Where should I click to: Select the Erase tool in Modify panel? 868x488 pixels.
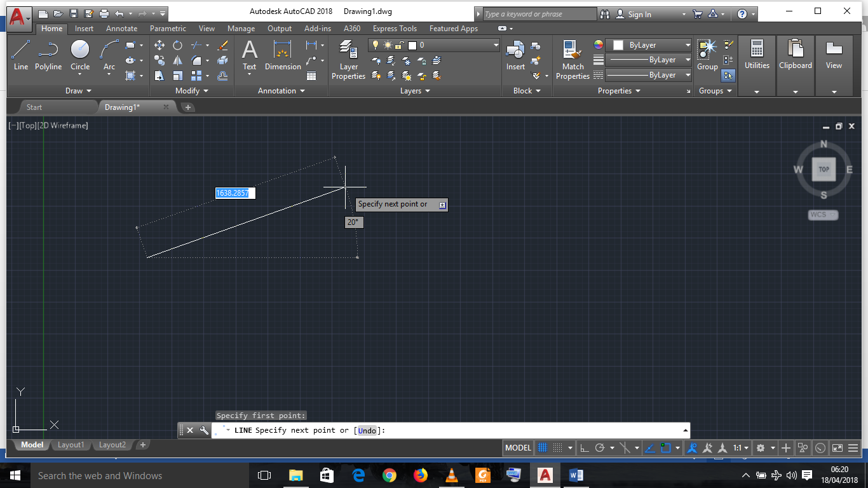point(222,46)
